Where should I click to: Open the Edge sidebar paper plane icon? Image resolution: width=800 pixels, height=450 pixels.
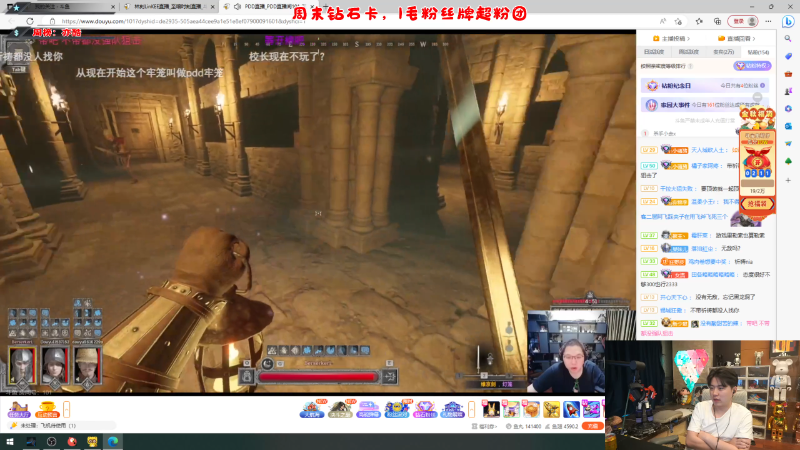pyautogui.click(x=788, y=143)
